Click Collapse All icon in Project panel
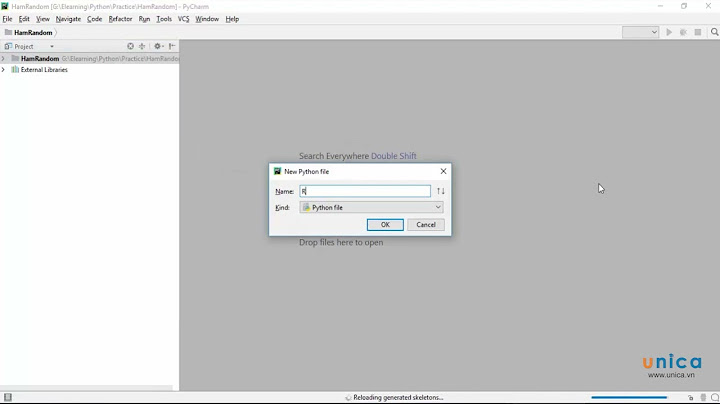 click(x=142, y=46)
